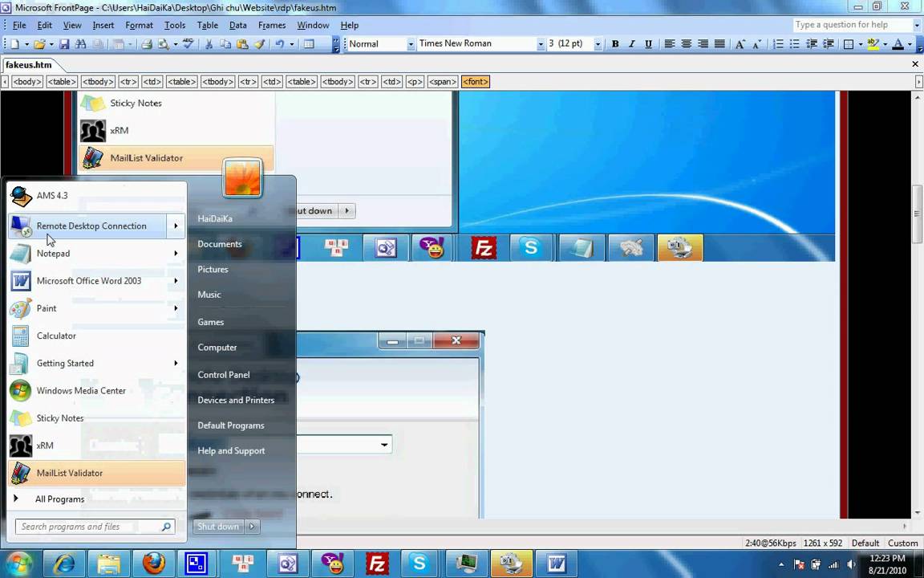Activate the Format Painter brush icon
The image size is (924, 578).
(259, 44)
